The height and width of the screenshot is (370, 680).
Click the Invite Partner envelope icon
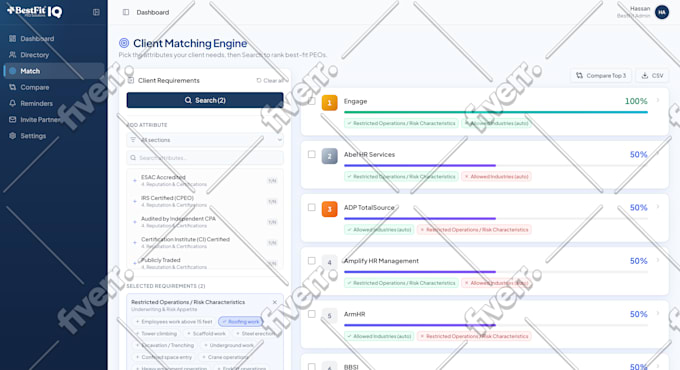13,119
